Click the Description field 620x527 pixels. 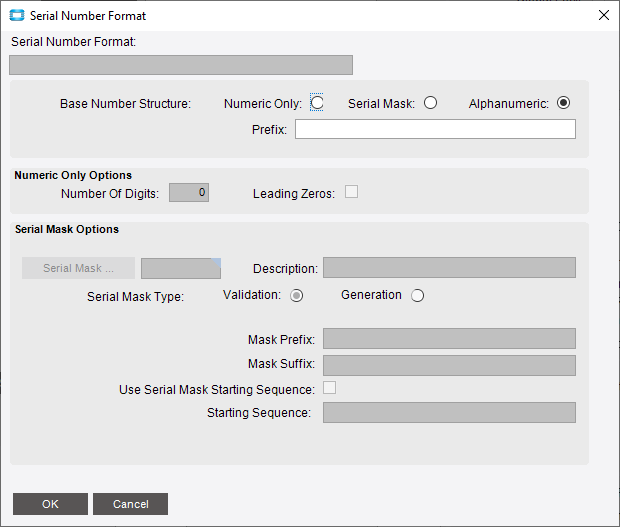coord(449,268)
